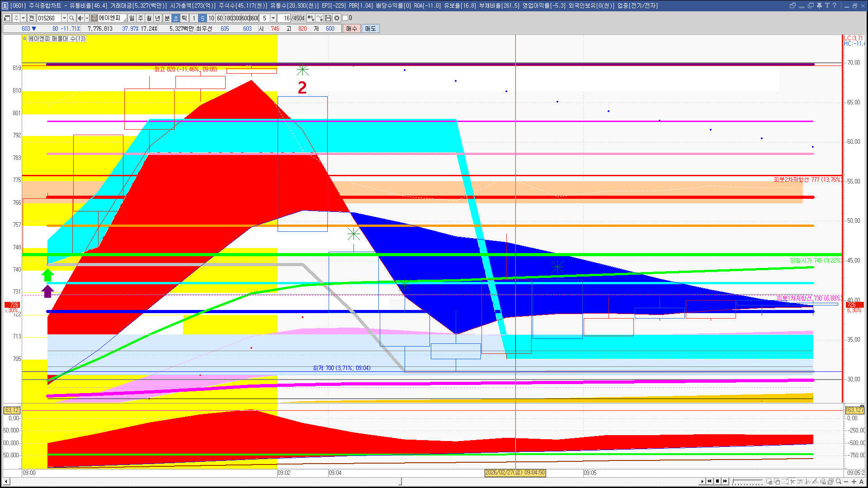Open the chart settings gear icon
Image resolution: width=868 pixels, height=488 pixels.
337,18
